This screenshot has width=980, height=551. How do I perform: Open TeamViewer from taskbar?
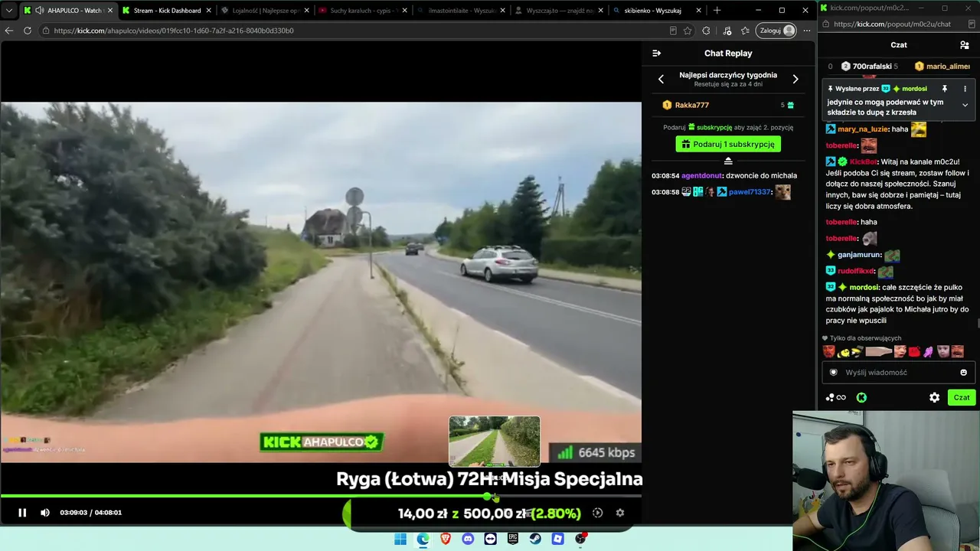491,539
